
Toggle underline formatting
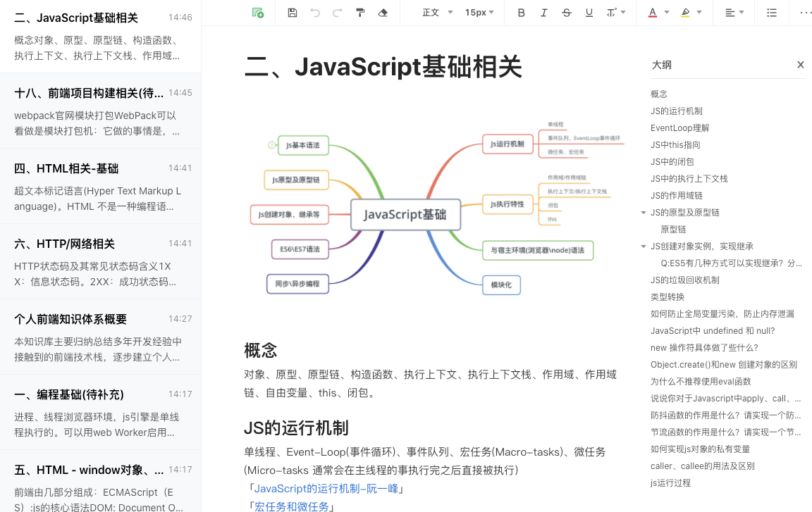[x=589, y=13]
